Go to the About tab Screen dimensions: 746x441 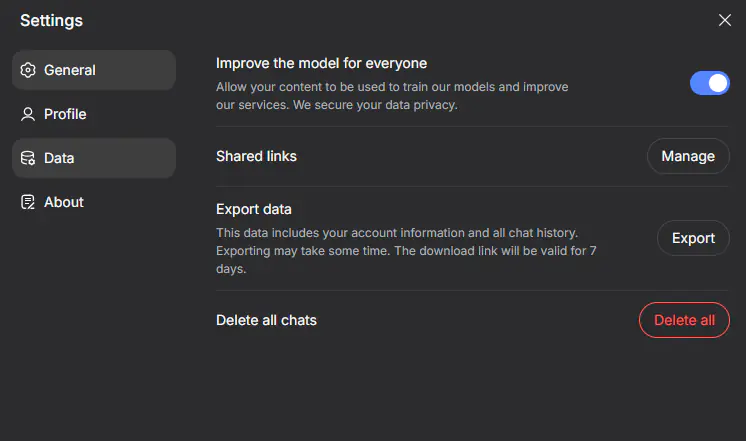(x=94, y=202)
